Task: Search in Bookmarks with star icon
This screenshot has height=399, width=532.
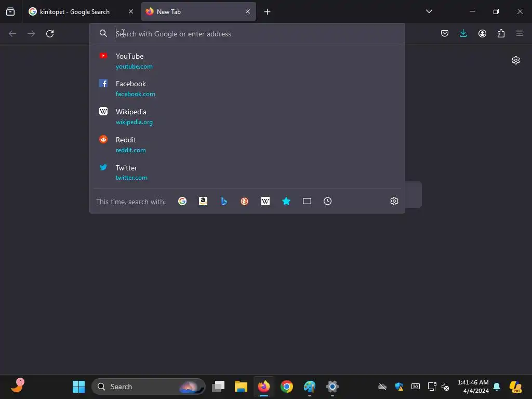Action: coord(286,201)
